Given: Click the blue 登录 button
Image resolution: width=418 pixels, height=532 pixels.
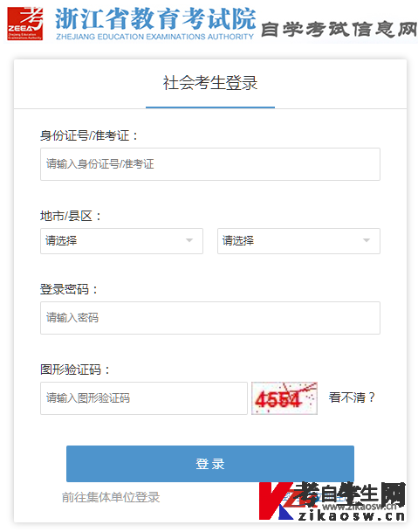Looking at the screenshot, I should tap(210, 464).
